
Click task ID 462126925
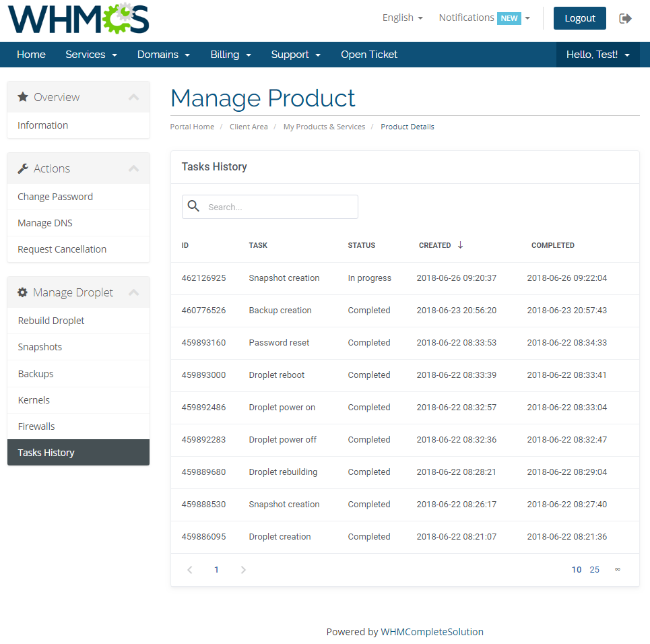point(203,278)
